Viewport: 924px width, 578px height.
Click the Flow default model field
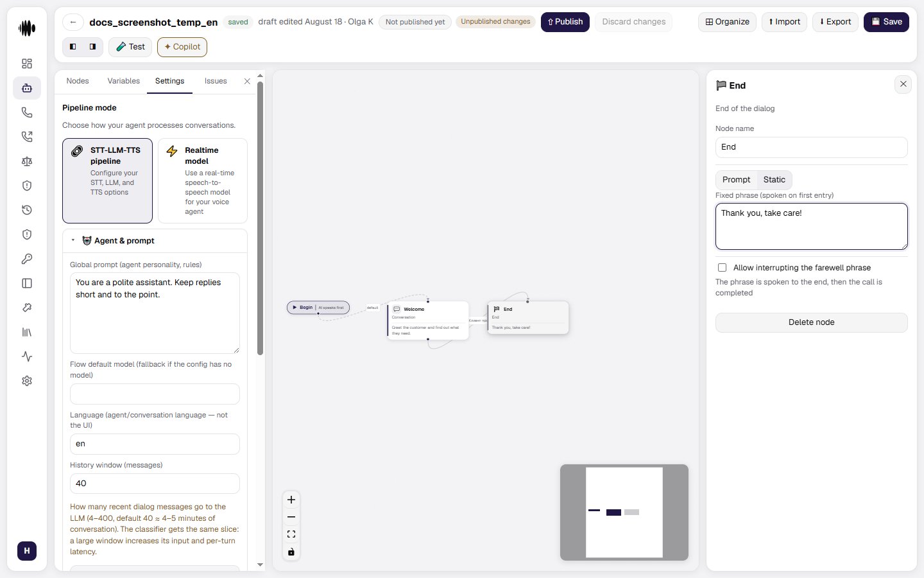[x=155, y=394]
